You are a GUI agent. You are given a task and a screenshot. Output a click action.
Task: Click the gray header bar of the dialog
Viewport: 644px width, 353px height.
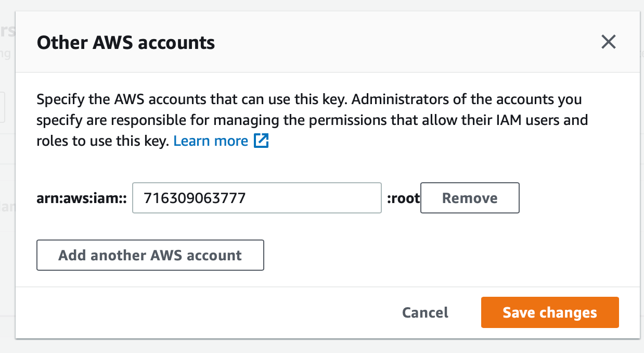pos(328,42)
